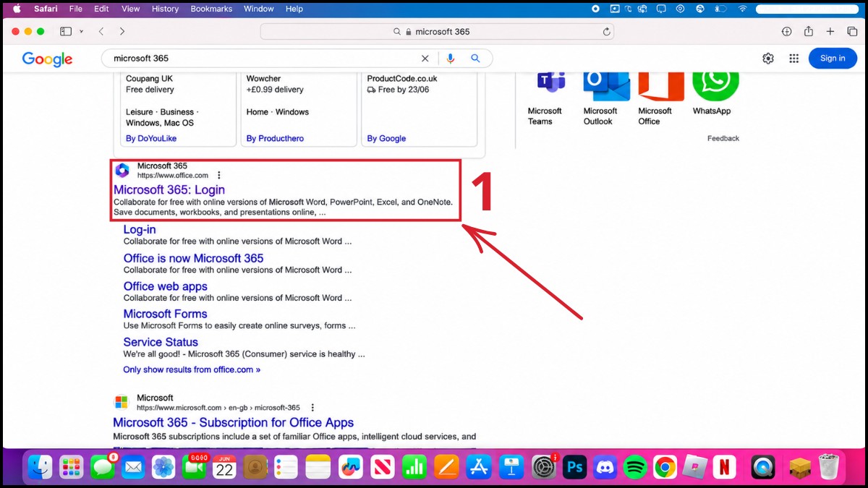Click the By Google link
Viewport: 868px width, 488px height.
point(386,138)
